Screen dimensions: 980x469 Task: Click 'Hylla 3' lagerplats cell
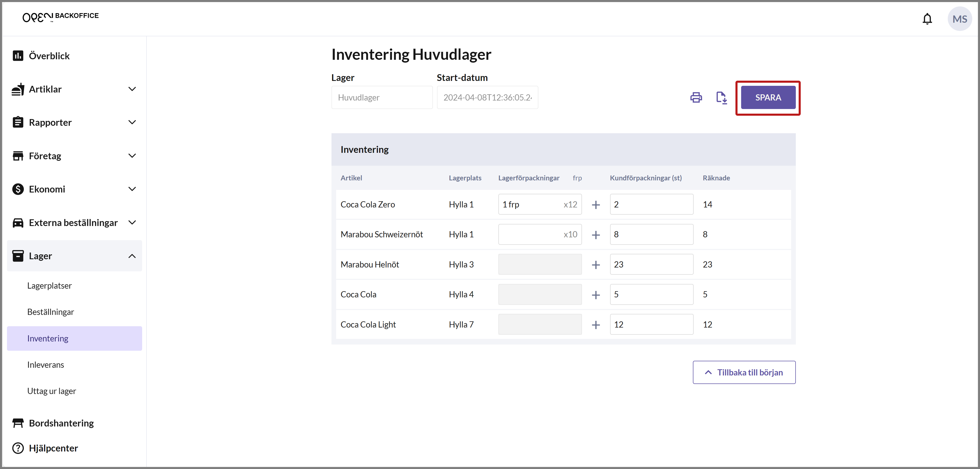click(x=461, y=265)
